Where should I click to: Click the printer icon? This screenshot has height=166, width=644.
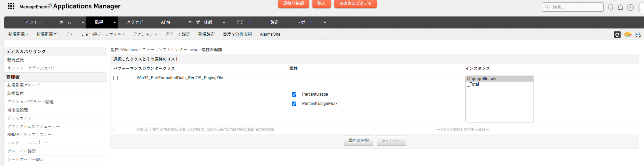638,35
